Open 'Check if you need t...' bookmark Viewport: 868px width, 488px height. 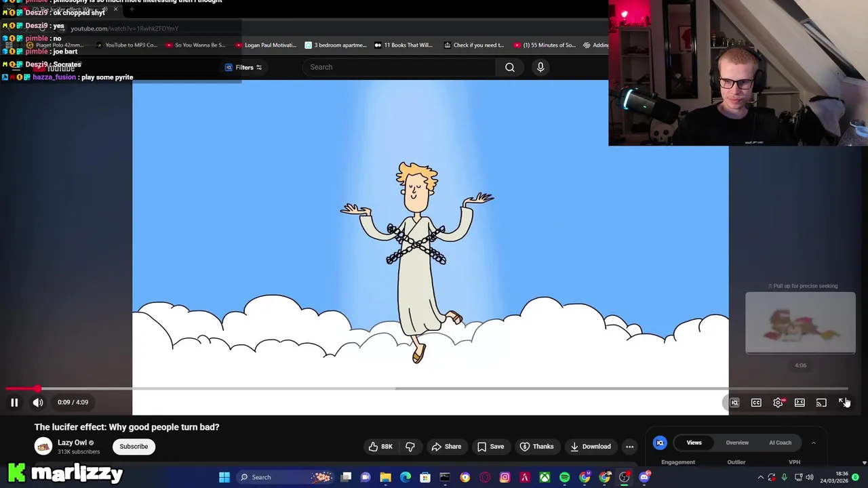pyautogui.click(x=473, y=45)
